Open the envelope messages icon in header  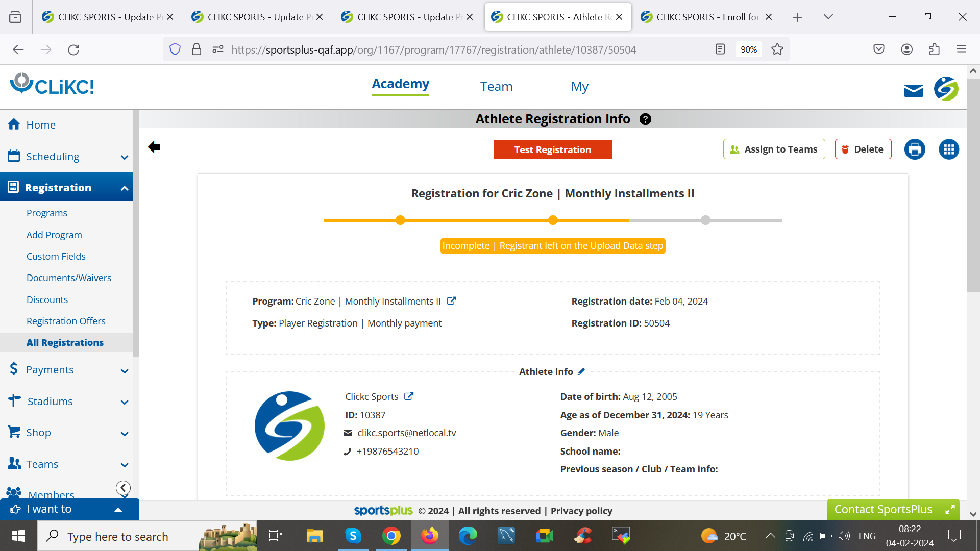(913, 91)
